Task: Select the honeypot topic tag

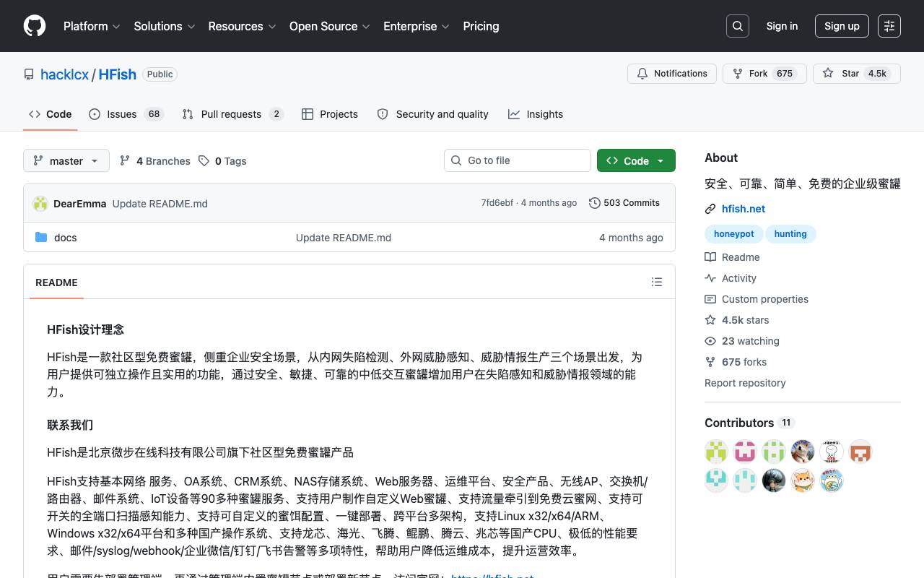Action: coord(733,233)
